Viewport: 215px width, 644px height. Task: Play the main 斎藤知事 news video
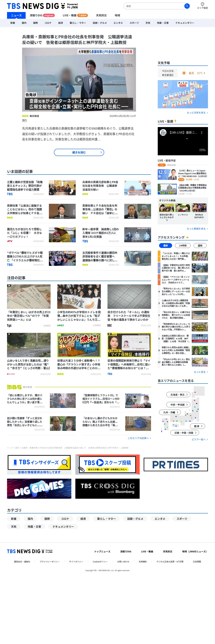(79, 80)
